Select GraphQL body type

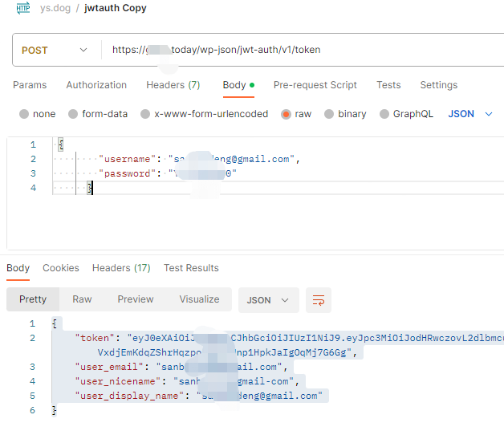(384, 114)
